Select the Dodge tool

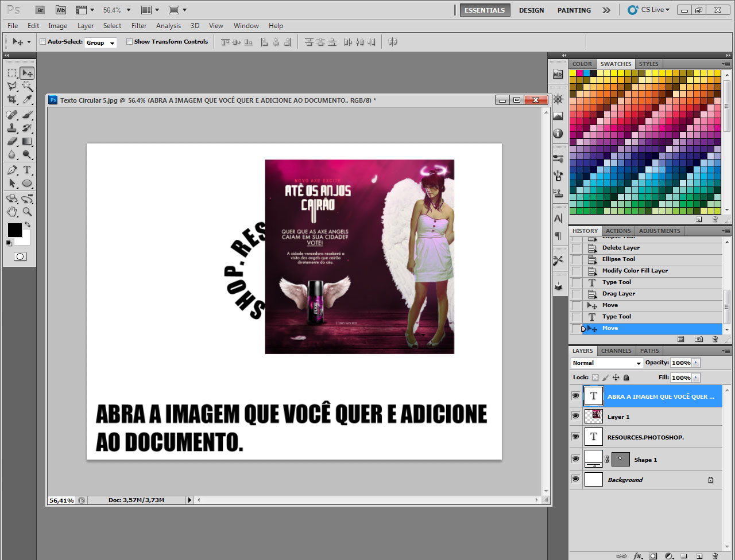[27, 154]
